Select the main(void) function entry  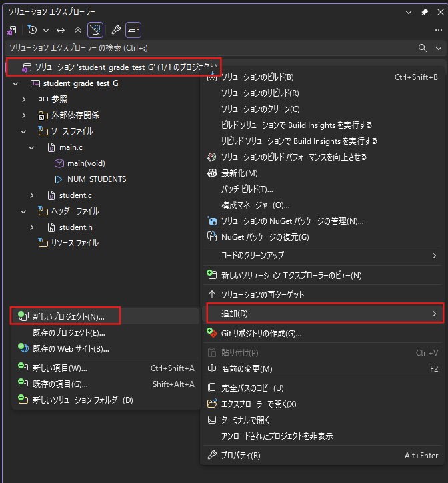pos(86,163)
